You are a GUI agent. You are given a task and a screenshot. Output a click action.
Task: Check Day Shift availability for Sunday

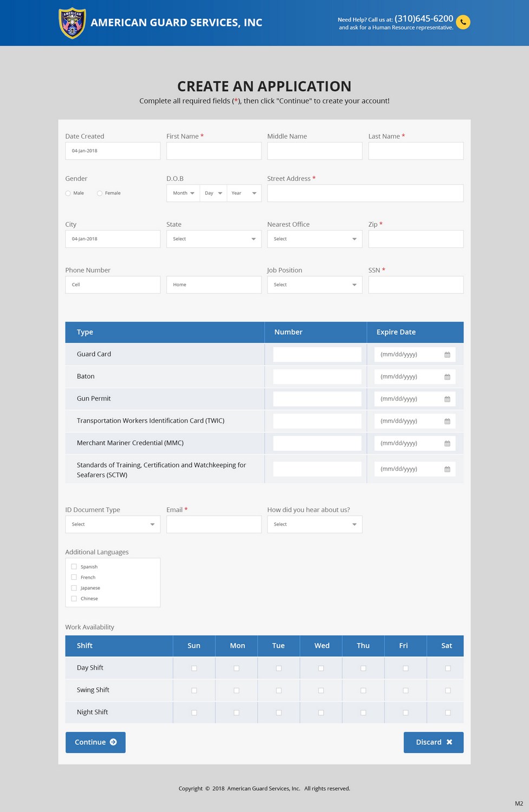(x=194, y=668)
